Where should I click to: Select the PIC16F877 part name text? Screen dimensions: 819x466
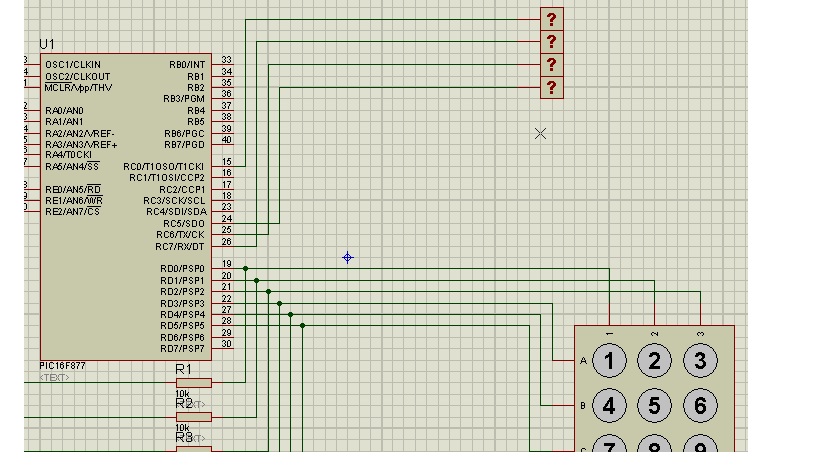62,366
